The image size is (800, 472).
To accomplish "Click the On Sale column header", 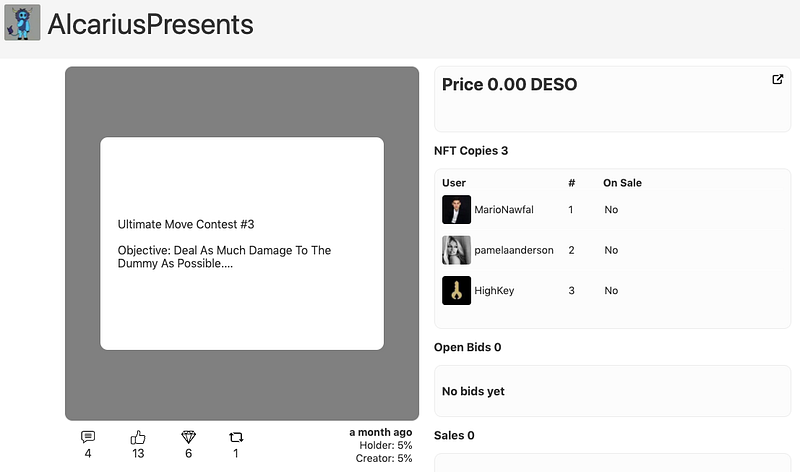I will pos(622,183).
